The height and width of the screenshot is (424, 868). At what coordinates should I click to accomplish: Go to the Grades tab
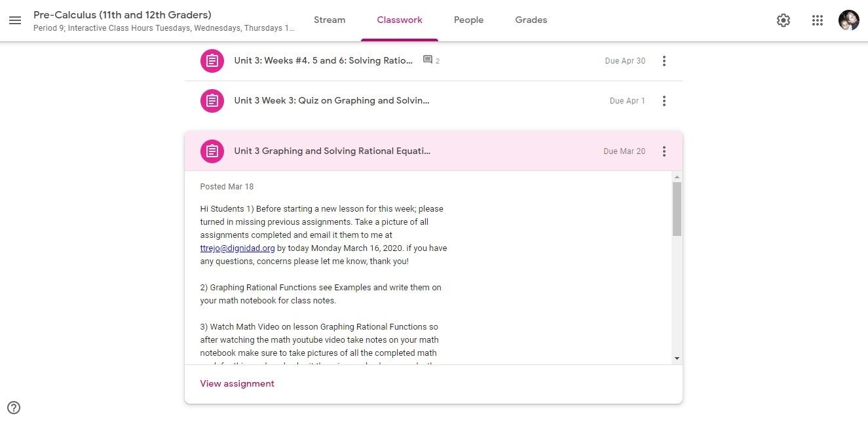pos(531,20)
